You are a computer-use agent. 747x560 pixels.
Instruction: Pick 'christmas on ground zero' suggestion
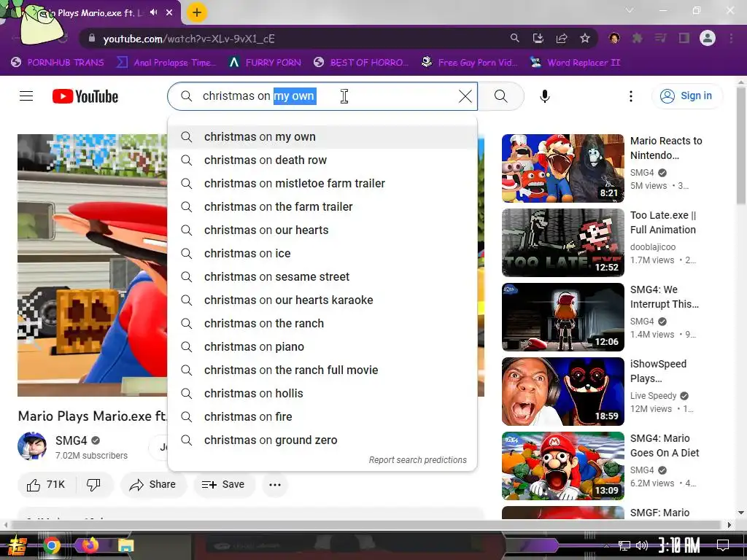pyautogui.click(x=322, y=440)
